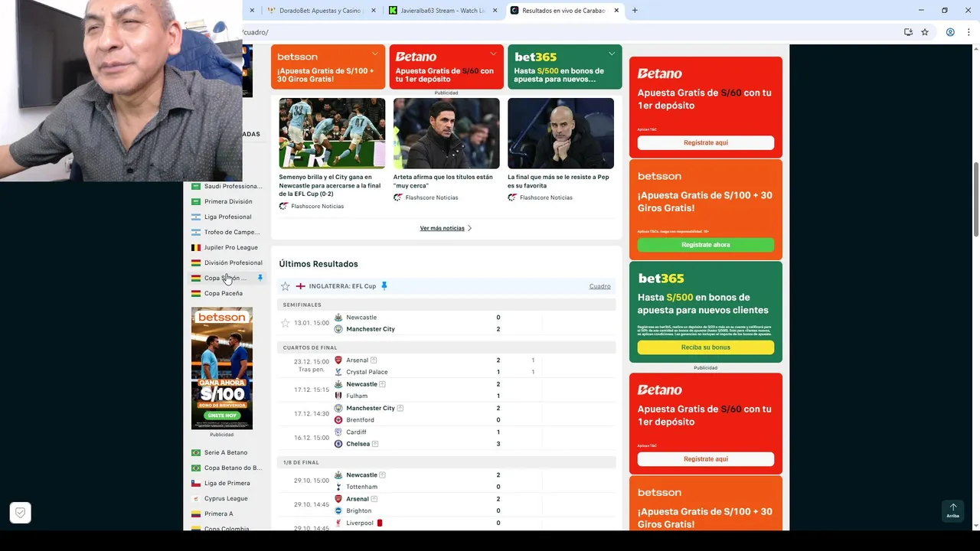This screenshot has width=980, height=551.
Task: Star the INGLATERRA: EFL Cup competition
Action: 286,286
